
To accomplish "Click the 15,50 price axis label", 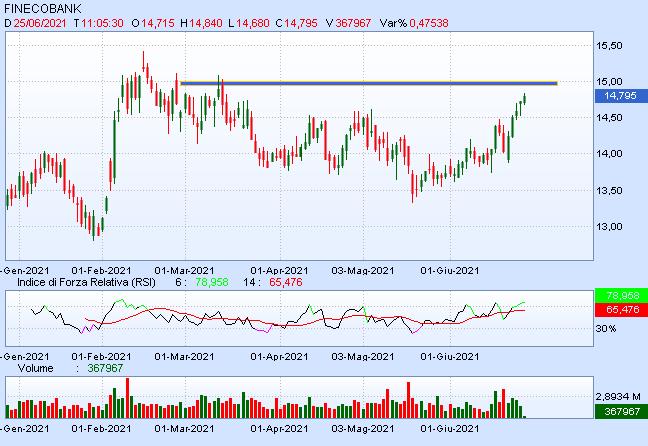I will [609, 45].
